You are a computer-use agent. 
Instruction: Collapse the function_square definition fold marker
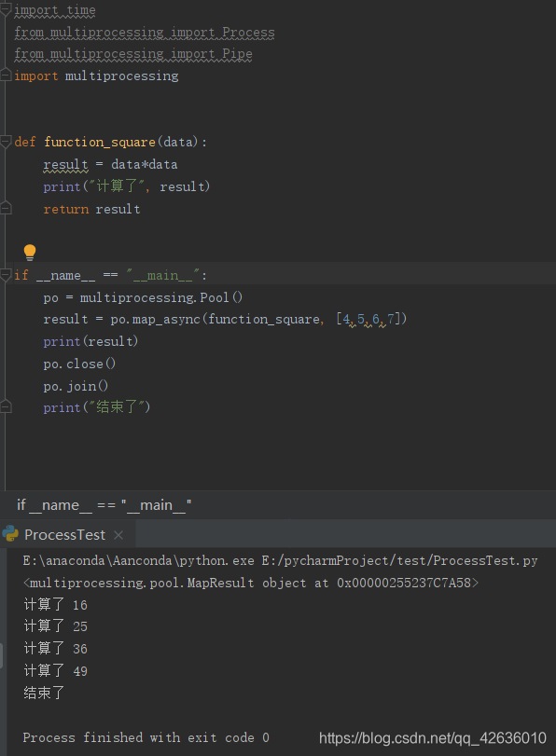6,142
